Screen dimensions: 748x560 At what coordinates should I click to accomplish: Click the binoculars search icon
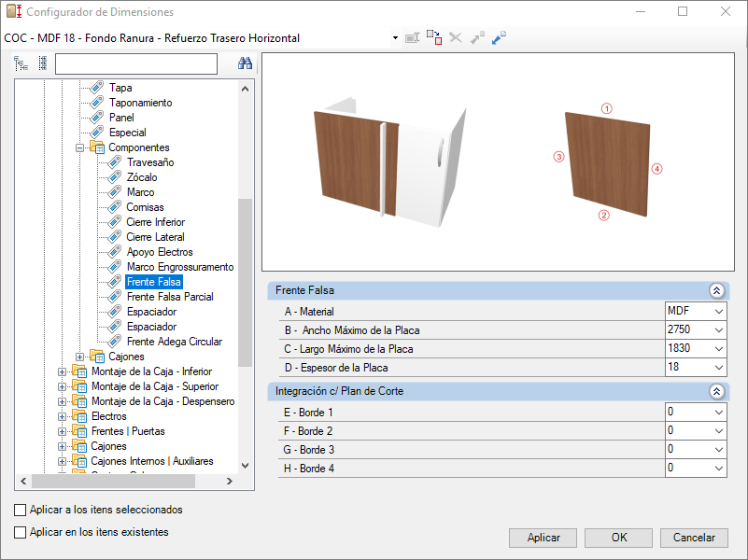(x=245, y=63)
